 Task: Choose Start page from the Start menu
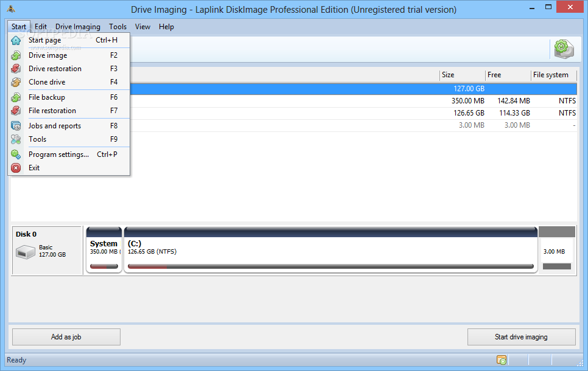69,40
